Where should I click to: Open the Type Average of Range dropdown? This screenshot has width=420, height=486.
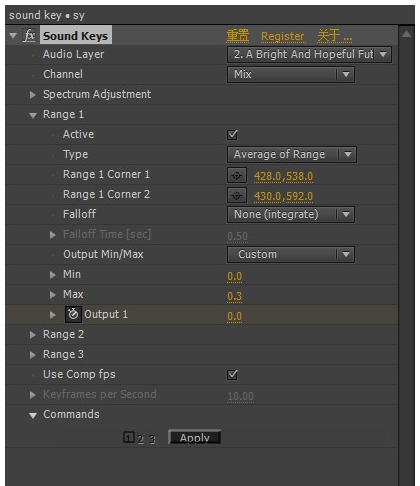point(292,154)
